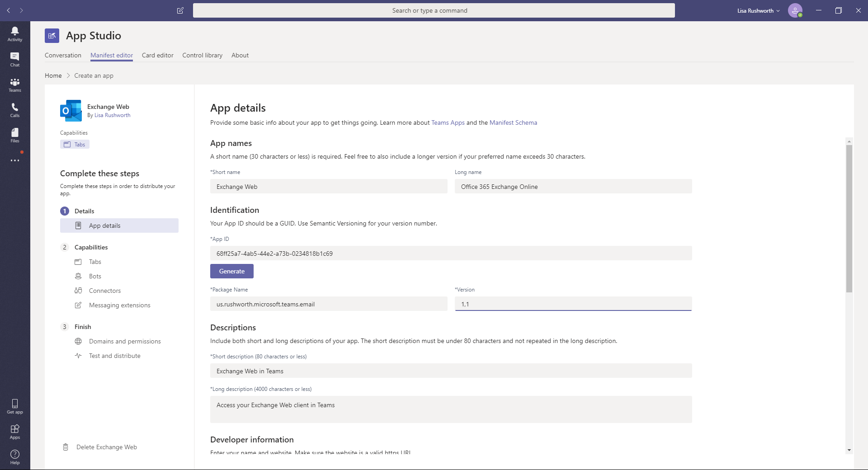This screenshot has width=868, height=470.
Task: Open the Teams Apps link
Action: [x=448, y=122]
